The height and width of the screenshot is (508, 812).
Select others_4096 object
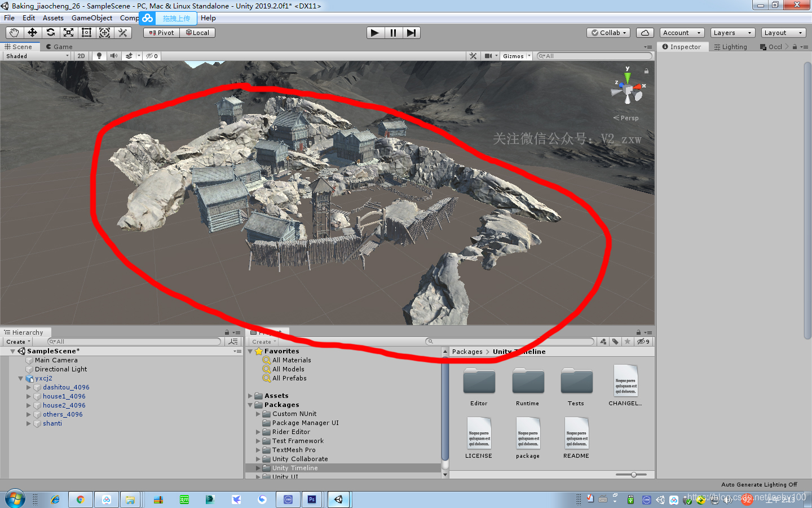click(x=63, y=414)
